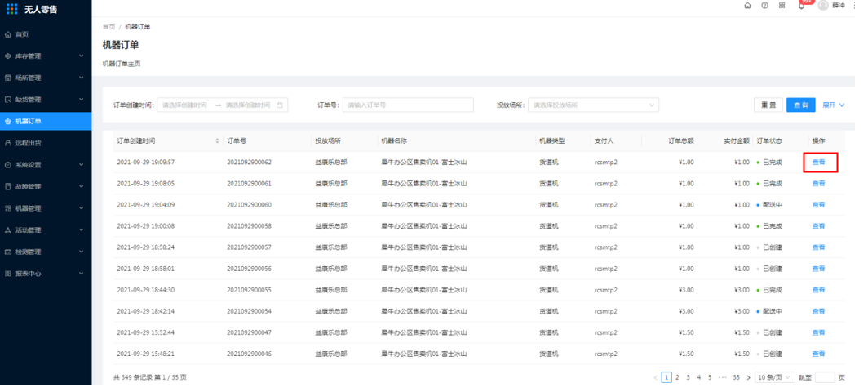
Task: Go to page 3 in pagination
Action: (688, 377)
